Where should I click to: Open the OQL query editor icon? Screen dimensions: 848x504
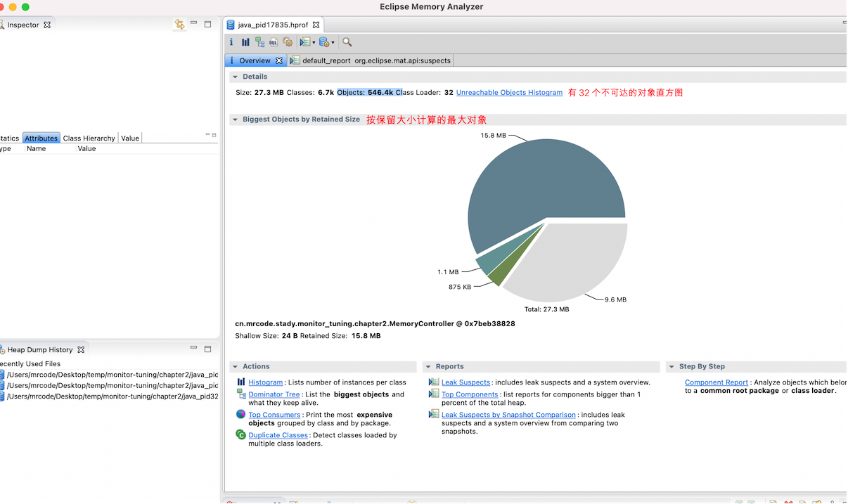pyautogui.click(x=274, y=42)
